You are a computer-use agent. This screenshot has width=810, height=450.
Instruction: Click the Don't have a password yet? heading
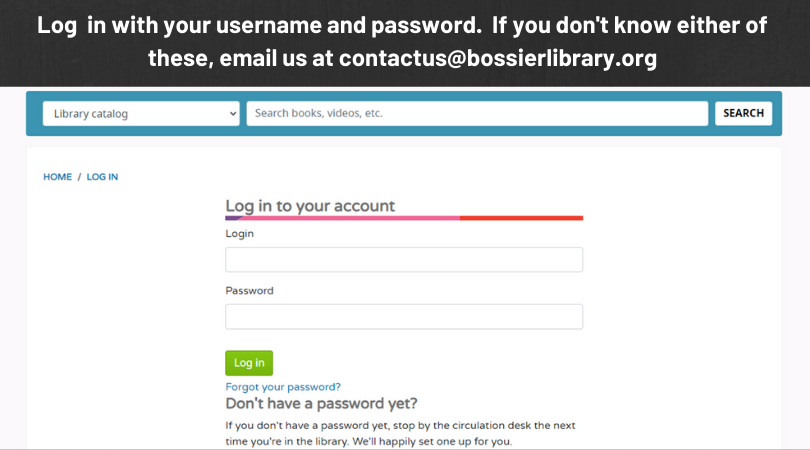(321, 404)
